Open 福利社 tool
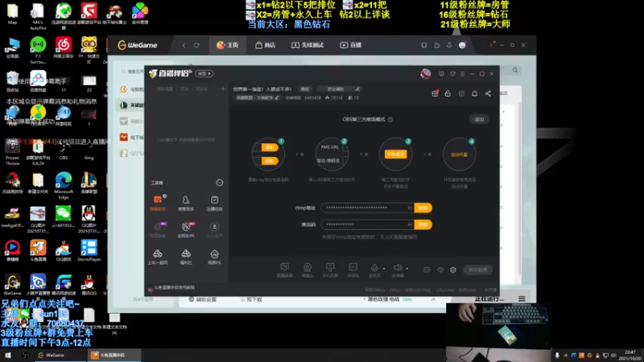This screenshot has width=644, height=362. [186, 257]
